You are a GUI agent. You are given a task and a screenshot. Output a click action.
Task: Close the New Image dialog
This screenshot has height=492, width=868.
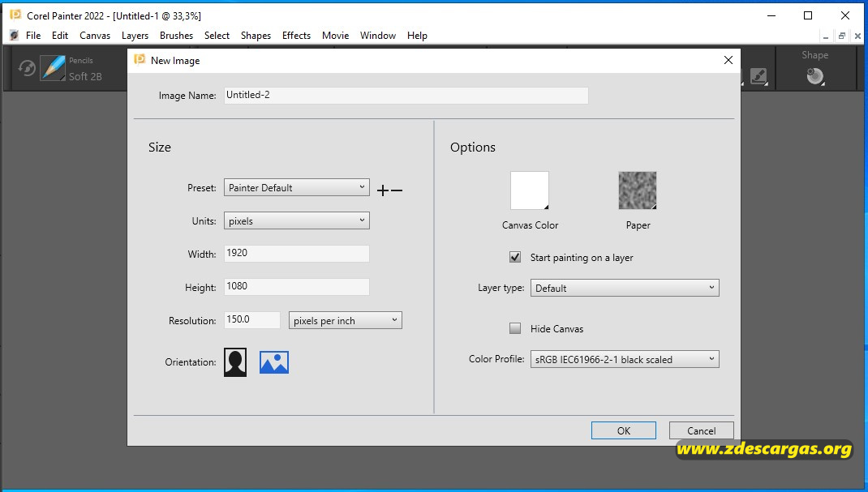click(728, 60)
